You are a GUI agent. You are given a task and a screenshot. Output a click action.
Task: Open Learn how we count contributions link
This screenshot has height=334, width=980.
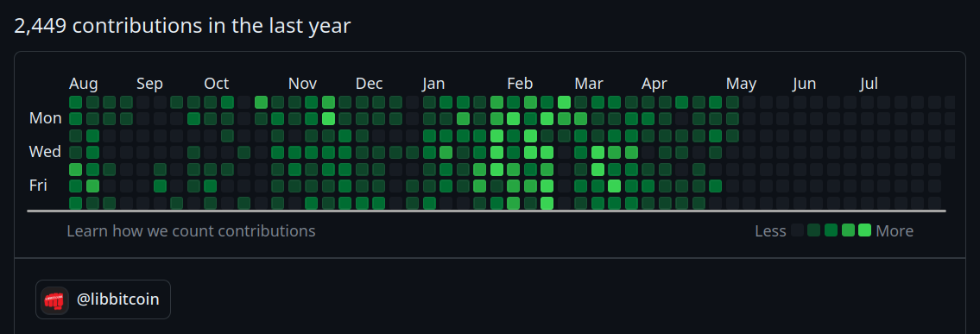tap(191, 231)
